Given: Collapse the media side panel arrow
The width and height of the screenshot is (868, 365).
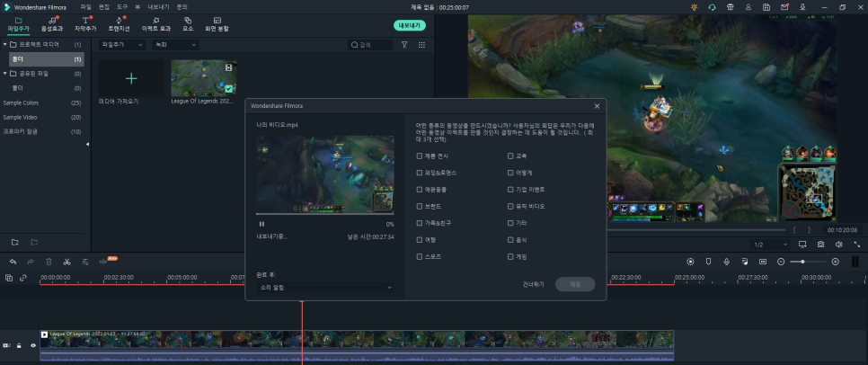Looking at the screenshot, I should pos(87,145).
